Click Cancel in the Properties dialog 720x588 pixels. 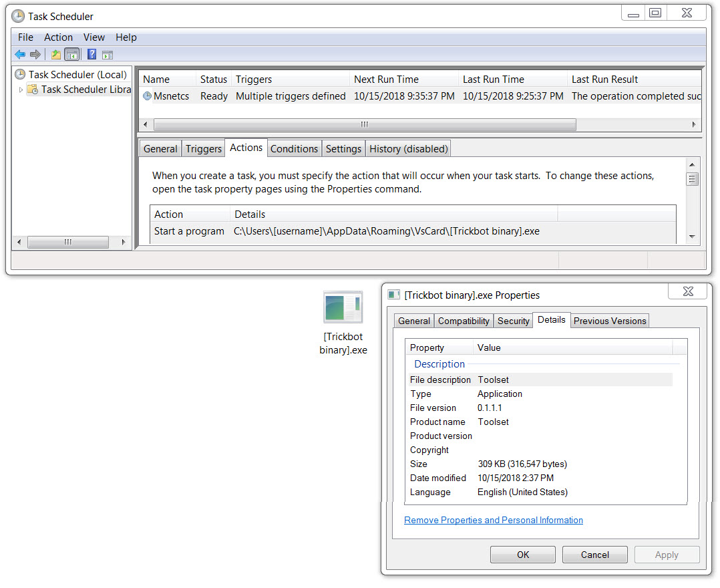click(x=594, y=555)
